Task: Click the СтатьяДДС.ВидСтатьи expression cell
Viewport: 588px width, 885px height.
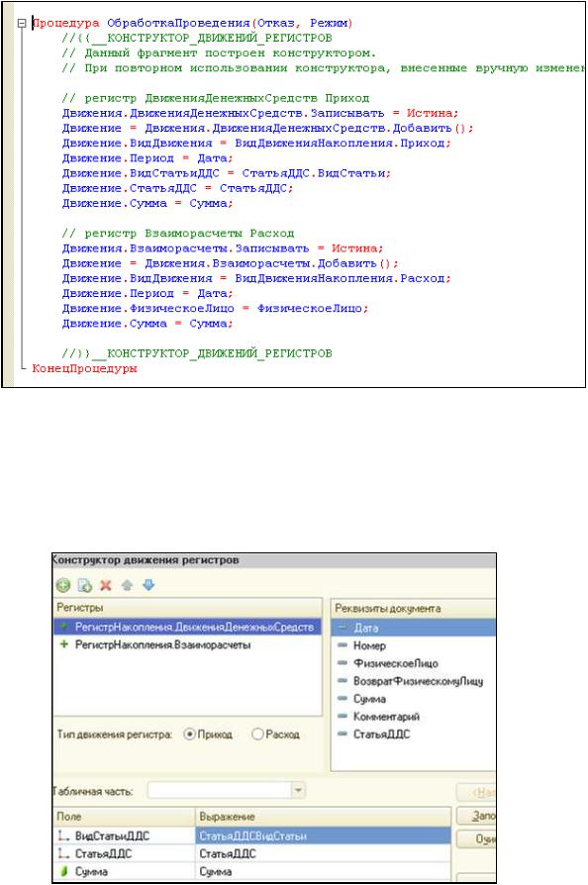Action: [324, 836]
